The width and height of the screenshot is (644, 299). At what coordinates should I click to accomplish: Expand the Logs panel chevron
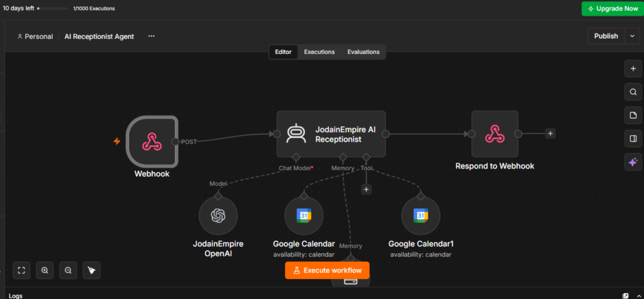[x=639, y=296]
